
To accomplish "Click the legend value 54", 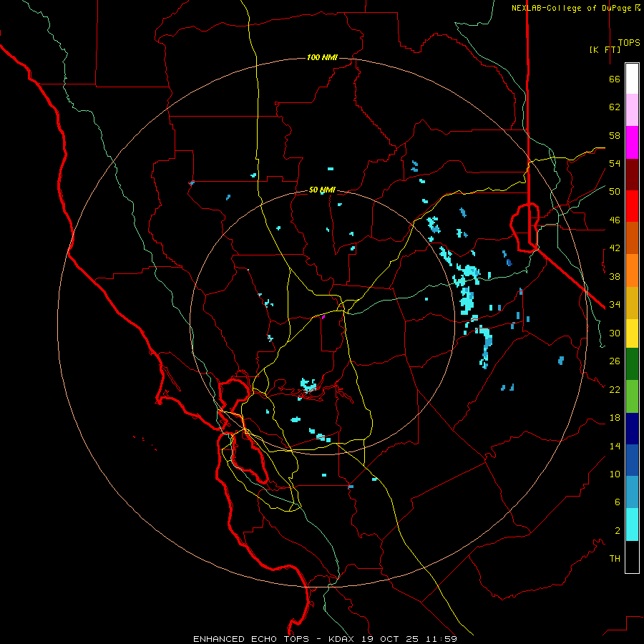I will pos(615,163).
